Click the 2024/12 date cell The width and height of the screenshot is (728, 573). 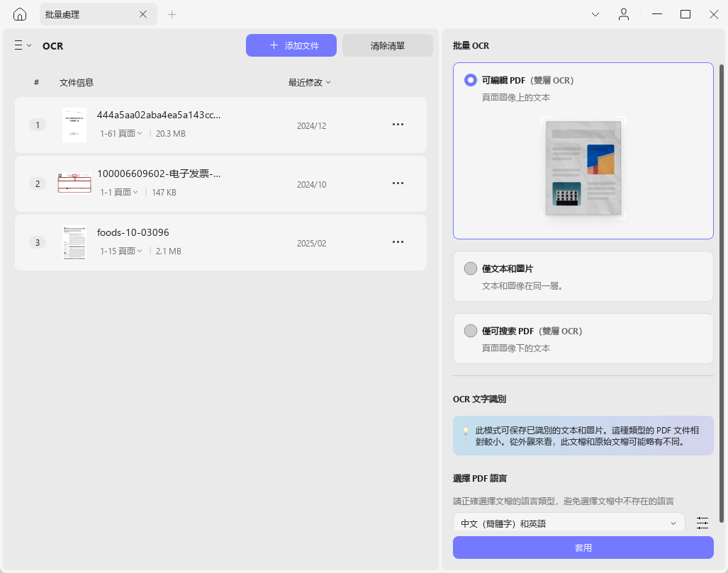coord(311,126)
